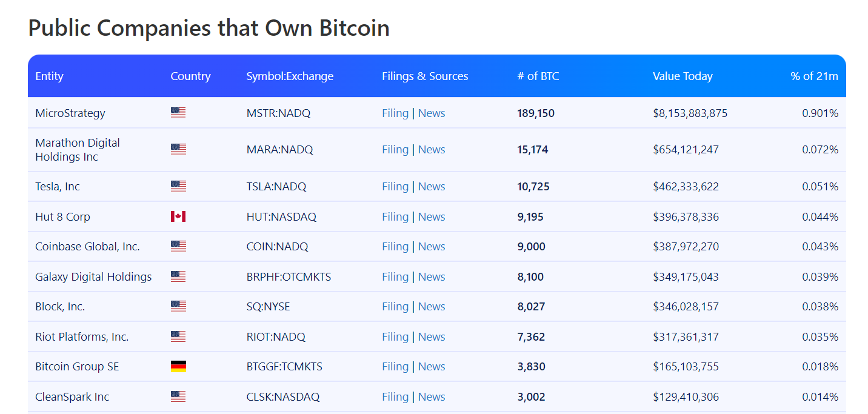The height and width of the screenshot is (414, 868).
Task: Click the flag icon in the Tesla row
Action: 178,187
